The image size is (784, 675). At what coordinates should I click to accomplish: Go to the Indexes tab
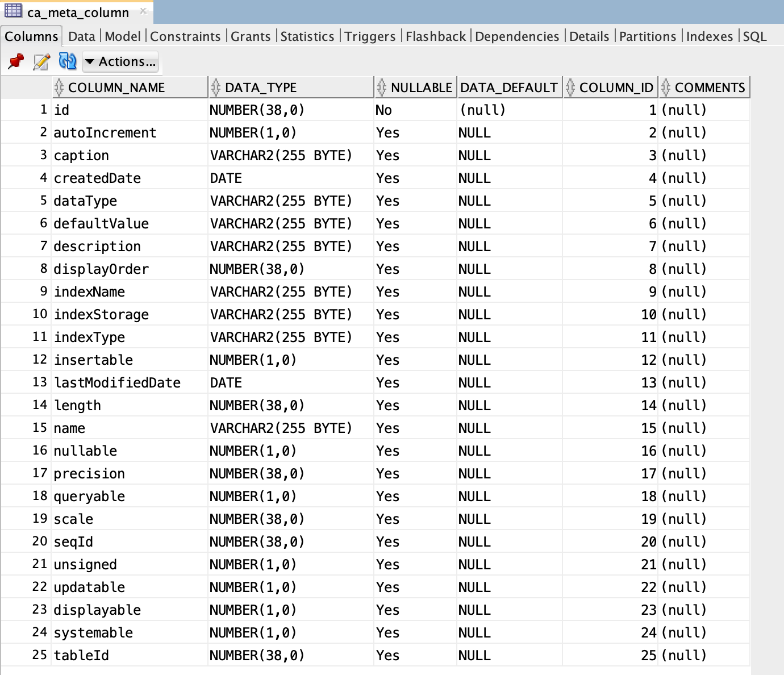(x=709, y=36)
